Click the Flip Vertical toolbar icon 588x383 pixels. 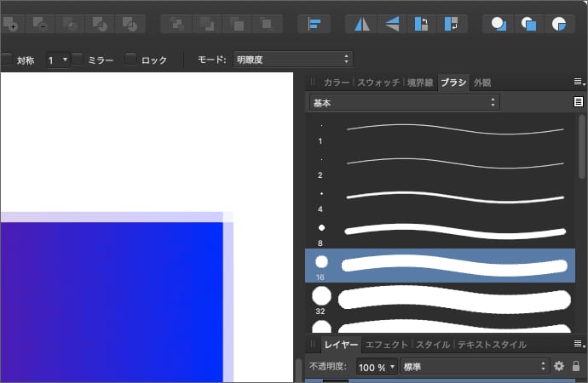pos(391,24)
